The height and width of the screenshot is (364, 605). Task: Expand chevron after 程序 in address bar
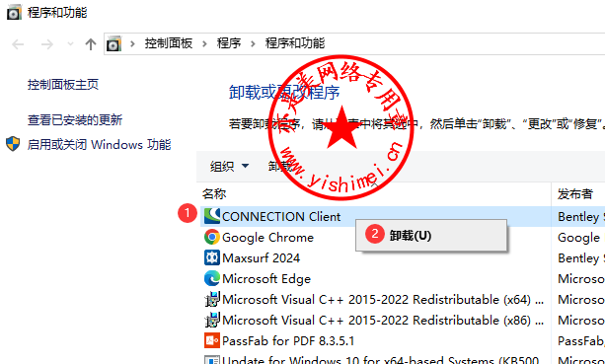click(x=253, y=44)
